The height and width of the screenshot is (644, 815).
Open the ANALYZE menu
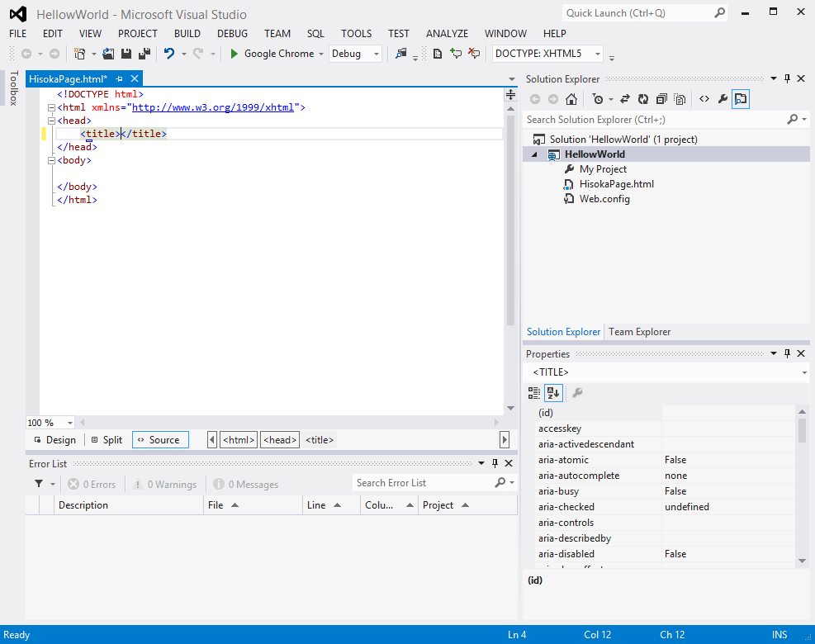click(447, 34)
